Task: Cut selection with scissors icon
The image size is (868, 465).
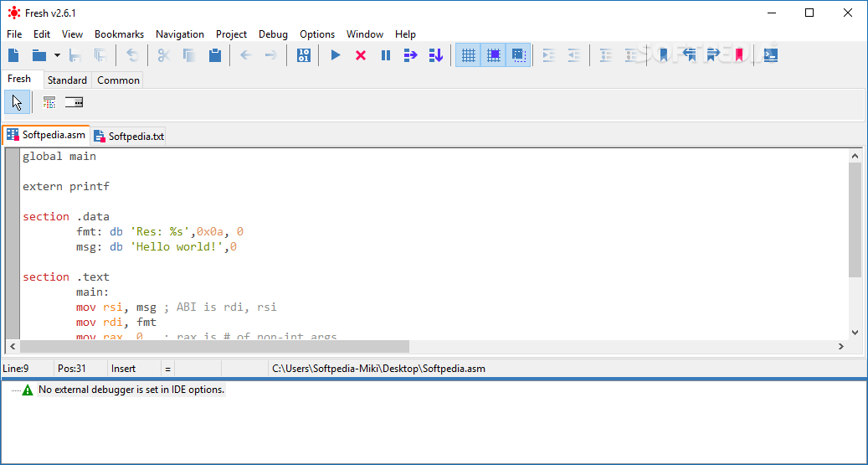Action: pos(163,54)
